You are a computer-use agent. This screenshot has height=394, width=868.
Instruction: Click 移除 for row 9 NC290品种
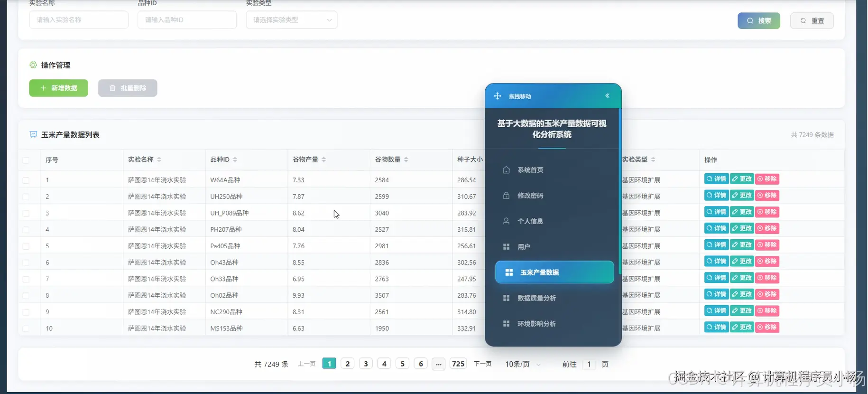click(767, 310)
